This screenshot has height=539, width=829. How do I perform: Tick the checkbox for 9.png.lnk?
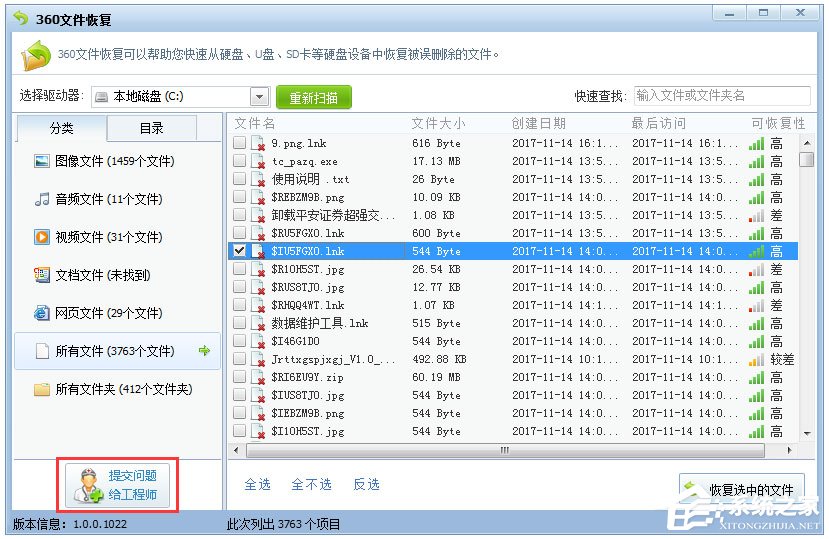[240, 142]
